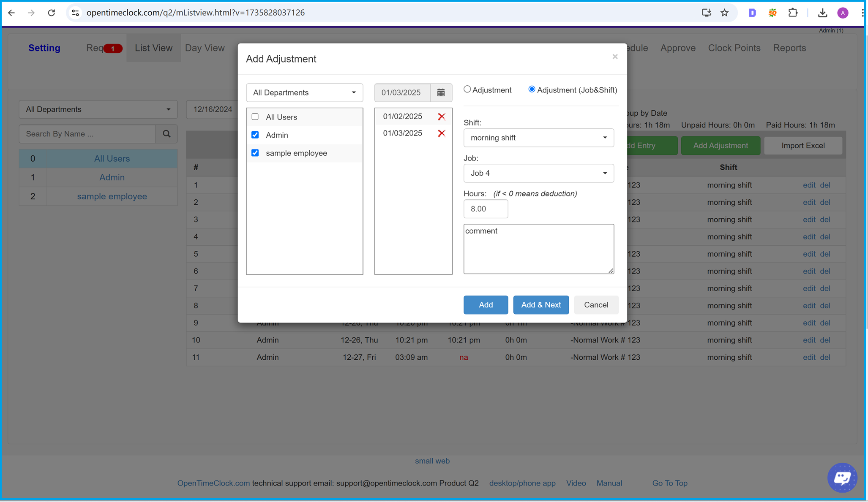Image resolution: width=868 pixels, height=502 pixels.
Task: Click edit on row 11
Action: click(x=809, y=357)
